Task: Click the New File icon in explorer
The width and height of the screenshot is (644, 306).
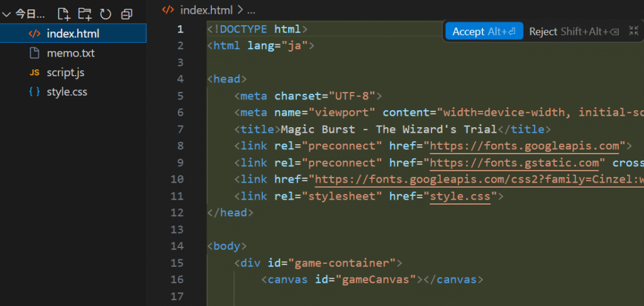Action: (x=63, y=13)
